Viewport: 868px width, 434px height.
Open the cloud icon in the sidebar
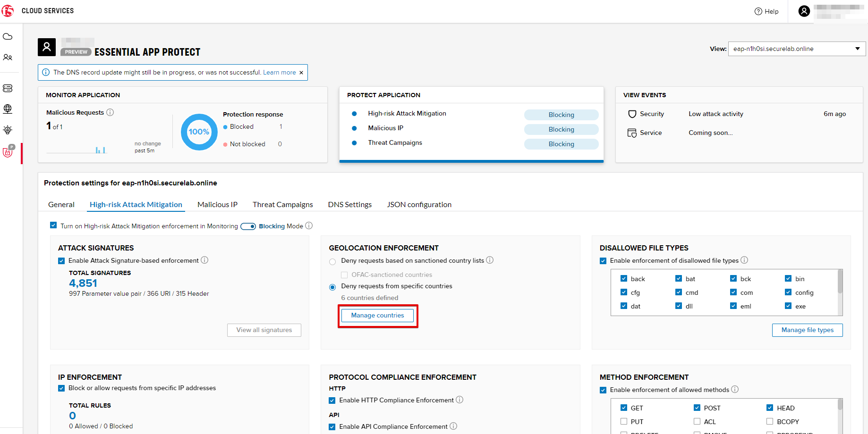[8, 36]
